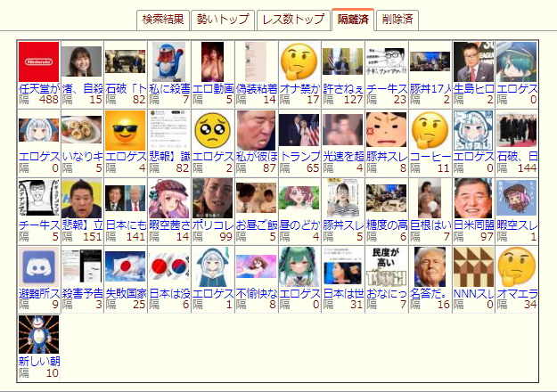Open the 新しい朝 thread thumbnail
The width and height of the screenshot is (557, 392).
[x=38, y=334]
